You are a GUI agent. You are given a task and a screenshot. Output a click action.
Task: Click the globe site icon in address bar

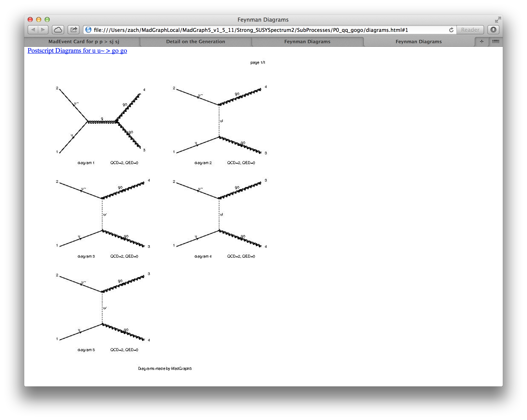[x=88, y=30]
